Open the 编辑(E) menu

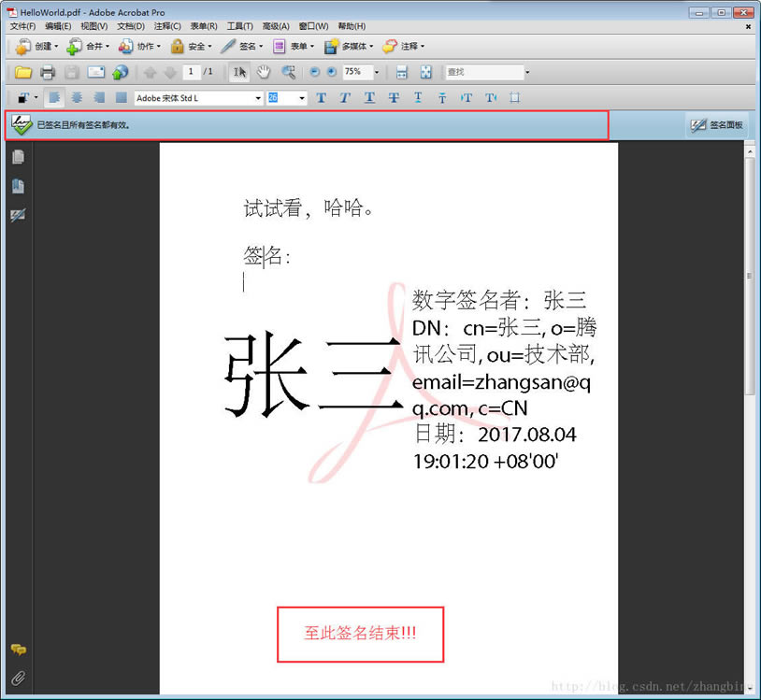[x=58, y=26]
